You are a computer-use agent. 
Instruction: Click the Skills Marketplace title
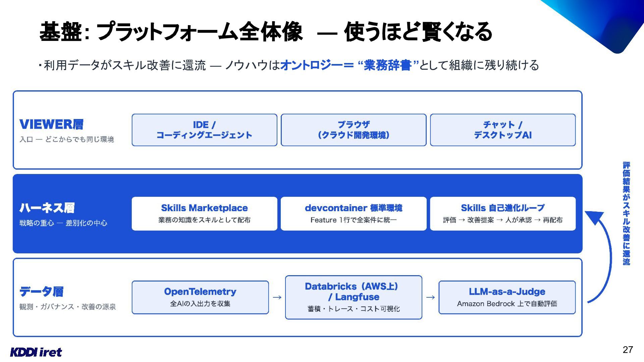tap(204, 208)
